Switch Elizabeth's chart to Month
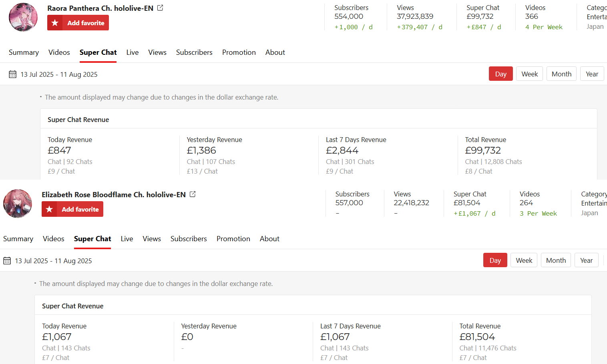Image resolution: width=607 pixels, height=364 pixels. 556,260
